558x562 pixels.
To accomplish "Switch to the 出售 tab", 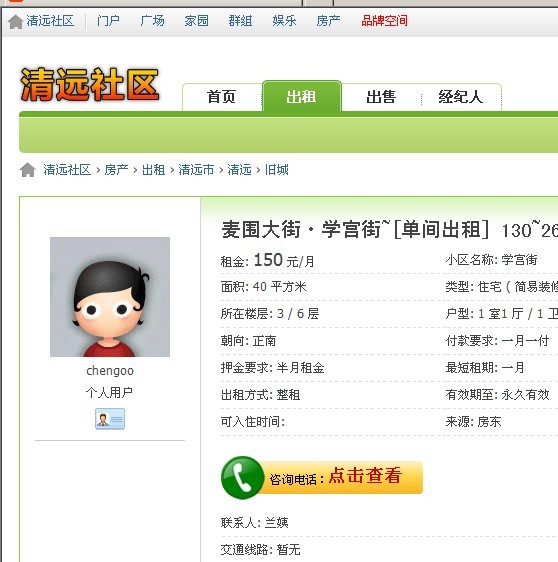I will pos(381,97).
